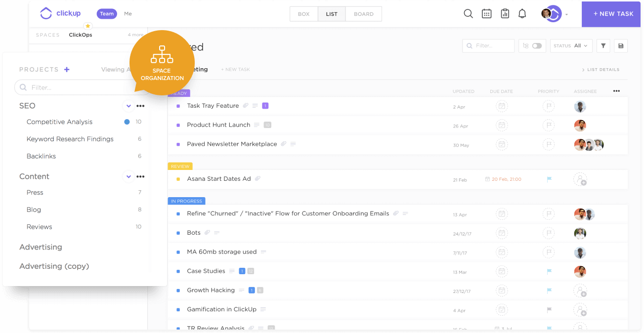
Task: Click status square of Task Tray Feature
Action: [178, 106]
